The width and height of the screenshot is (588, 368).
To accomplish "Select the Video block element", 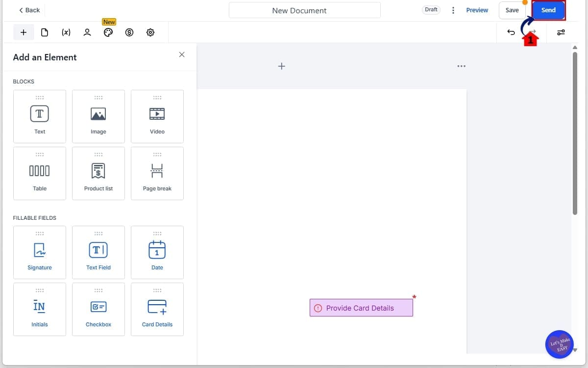I will coord(157,116).
